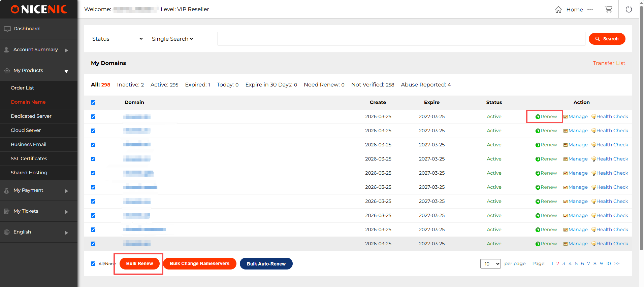Open the three-dot menu beside Home

click(590, 9)
